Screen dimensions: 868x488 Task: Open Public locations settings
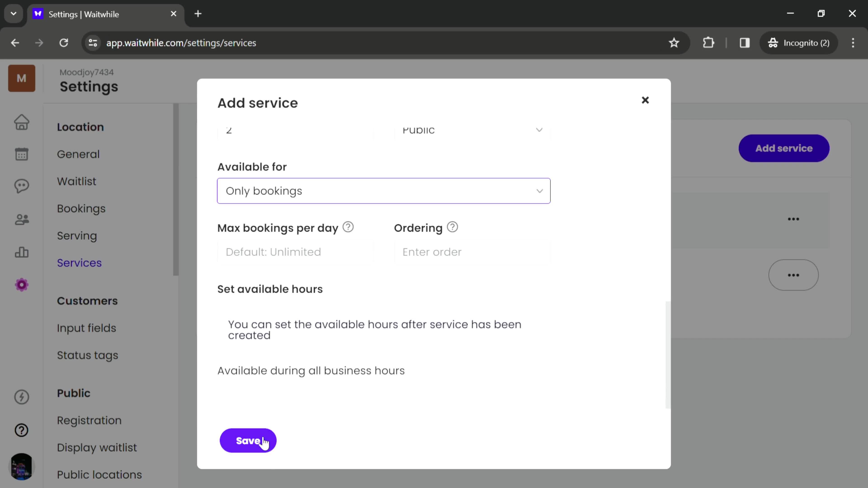pyautogui.click(x=99, y=475)
